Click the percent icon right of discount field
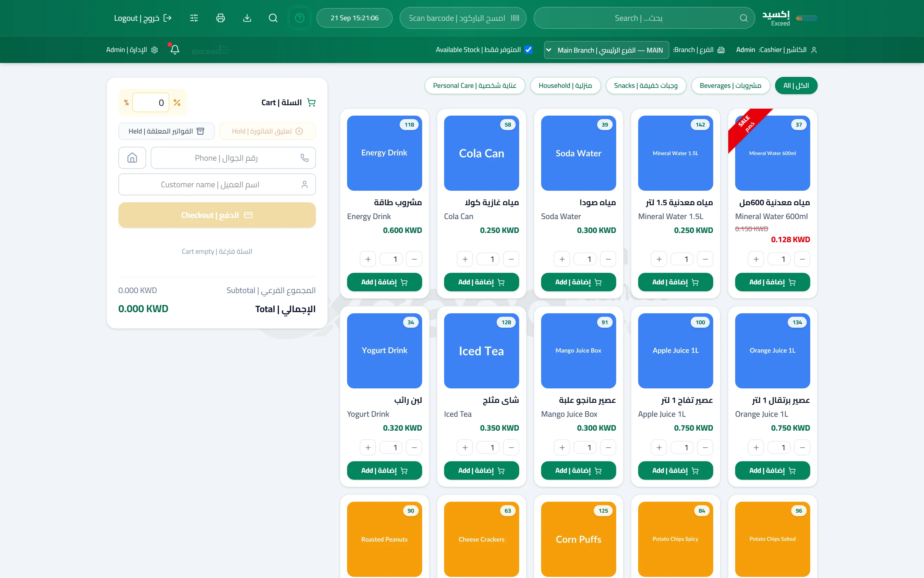 [177, 102]
